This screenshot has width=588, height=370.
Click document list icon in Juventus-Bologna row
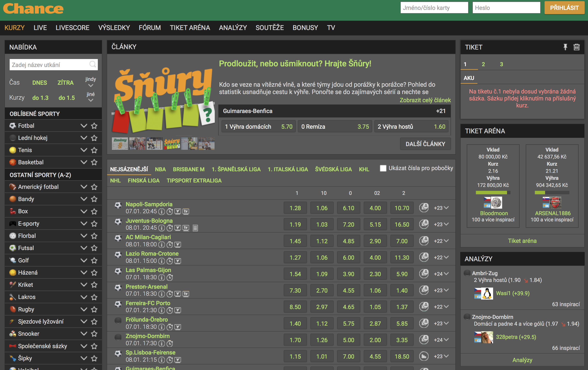click(195, 228)
